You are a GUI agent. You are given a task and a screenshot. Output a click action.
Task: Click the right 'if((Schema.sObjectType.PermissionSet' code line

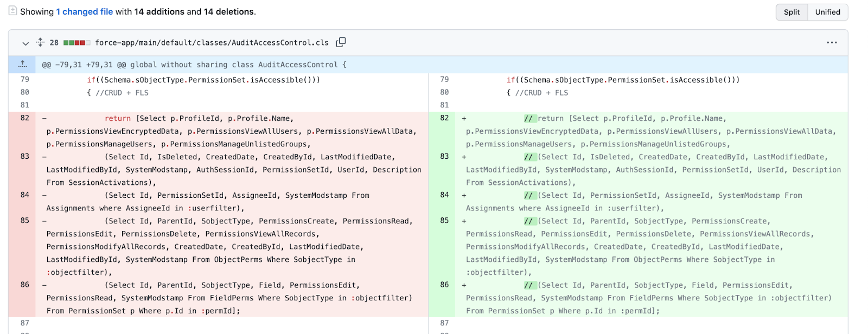[623, 80]
